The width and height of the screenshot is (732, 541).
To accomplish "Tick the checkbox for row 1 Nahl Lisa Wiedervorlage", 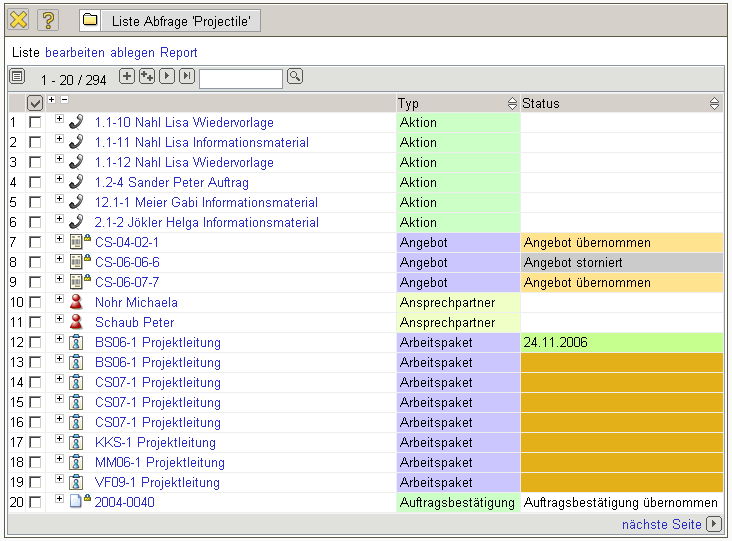I will [x=35, y=123].
